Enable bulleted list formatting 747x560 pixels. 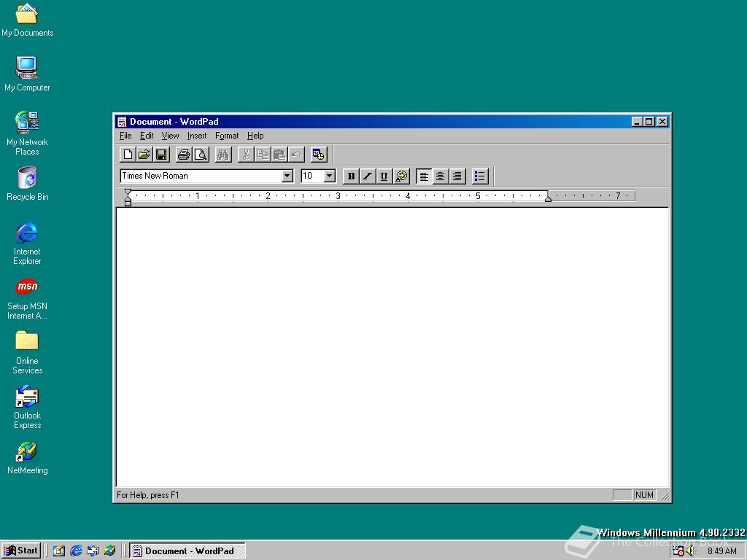pyautogui.click(x=479, y=176)
